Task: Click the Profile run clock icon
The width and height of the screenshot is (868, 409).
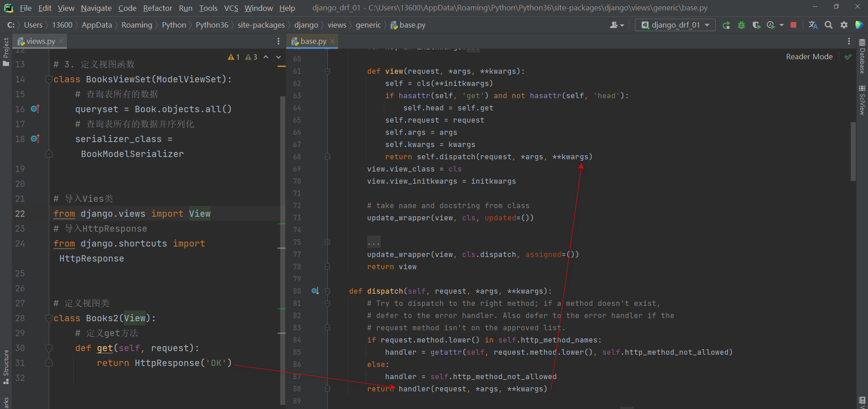Action: click(x=771, y=25)
